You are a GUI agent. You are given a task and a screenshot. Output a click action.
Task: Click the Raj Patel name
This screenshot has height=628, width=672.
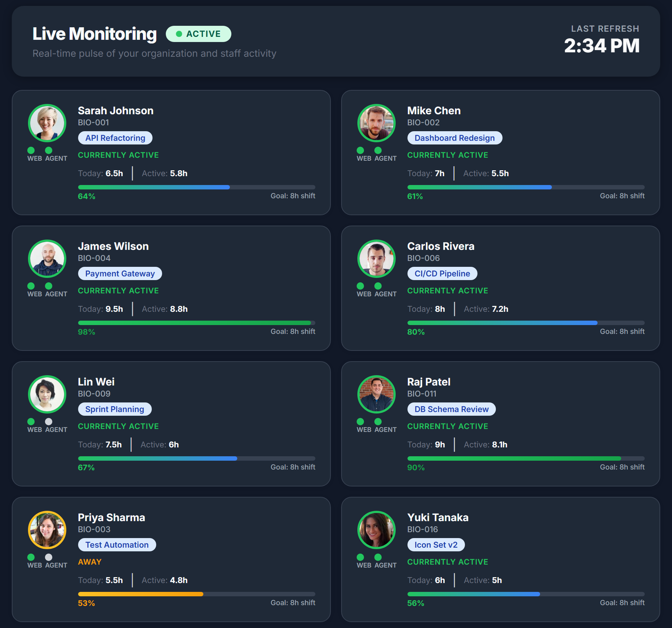tap(429, 382)
